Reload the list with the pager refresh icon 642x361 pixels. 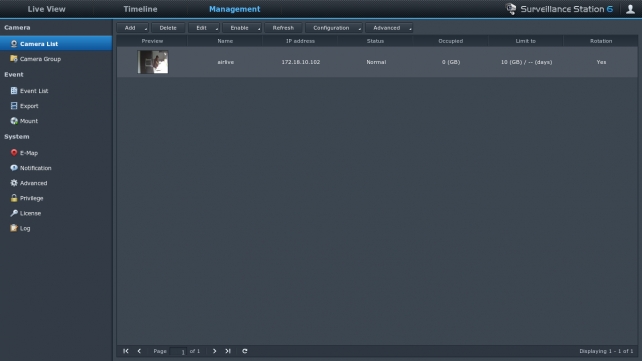click(x=244, y=351)
